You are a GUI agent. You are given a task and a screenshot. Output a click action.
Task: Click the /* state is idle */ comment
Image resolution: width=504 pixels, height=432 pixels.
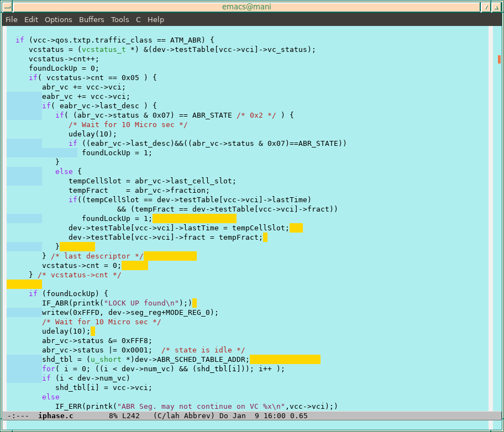pyautogui.click(x=203, y=350)
